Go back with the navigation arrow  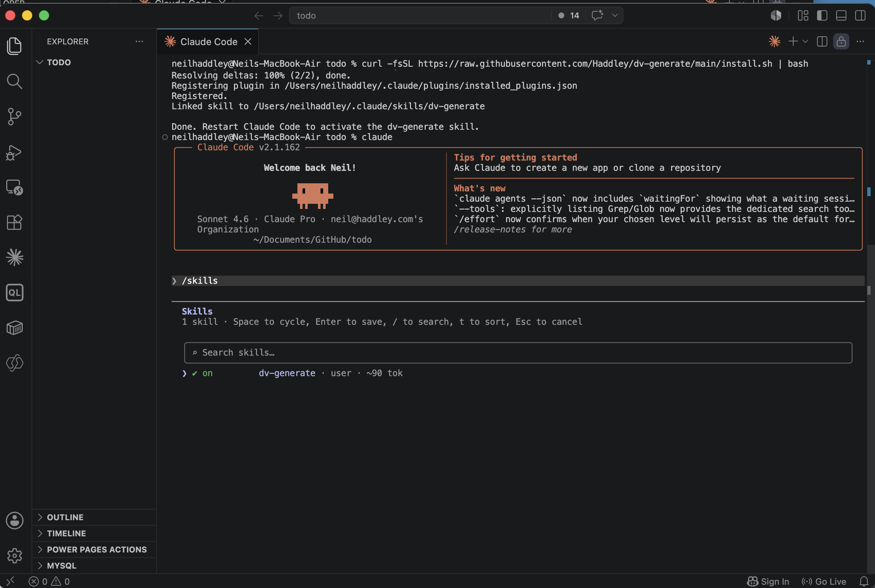coord(259,16)
